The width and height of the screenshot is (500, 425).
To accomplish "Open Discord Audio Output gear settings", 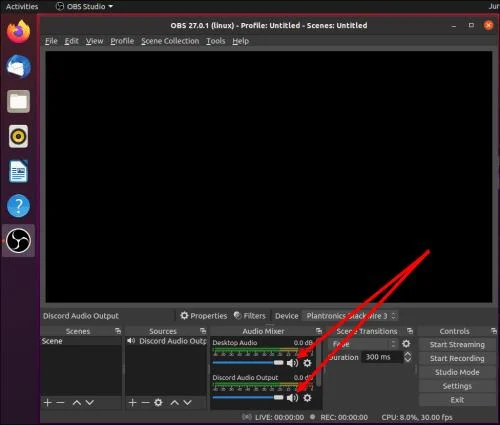I will coord(307,398).
